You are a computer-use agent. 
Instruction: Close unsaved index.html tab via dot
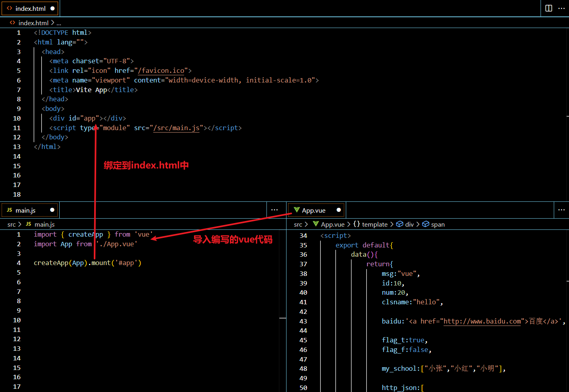point(52,8)
